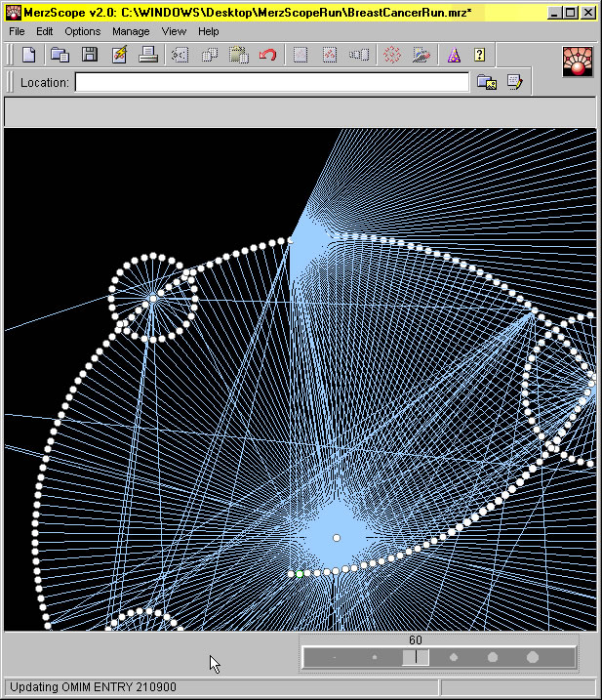Screen dimensions: 602x700
Task: Click the central white node in the graph
Action: [337, 538]
